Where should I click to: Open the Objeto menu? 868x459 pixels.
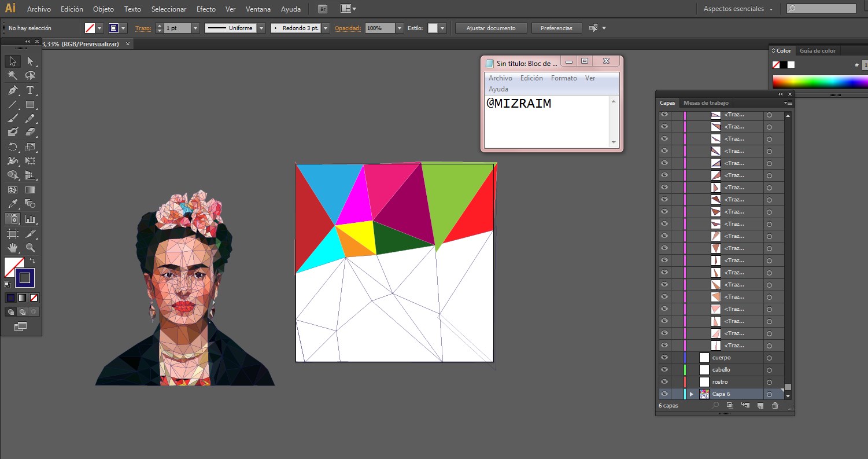(104, 9)
